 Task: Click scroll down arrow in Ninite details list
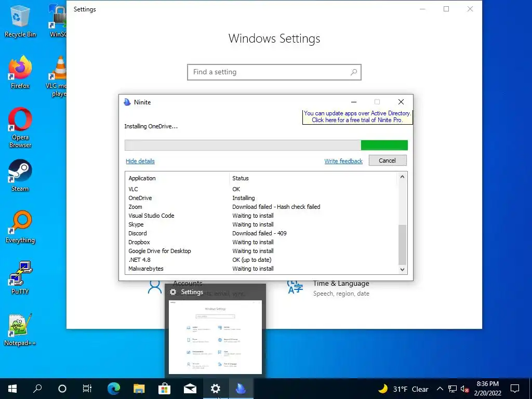tap(403, 270)
